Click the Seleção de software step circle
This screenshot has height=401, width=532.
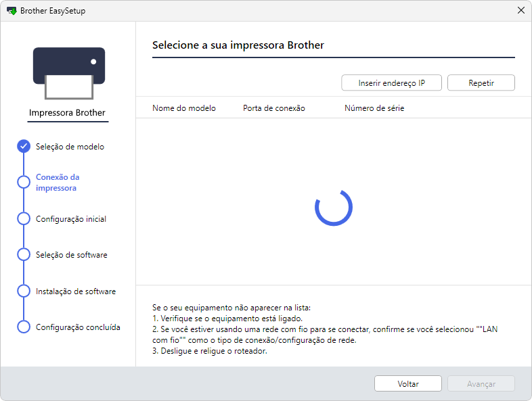(24, 254)
